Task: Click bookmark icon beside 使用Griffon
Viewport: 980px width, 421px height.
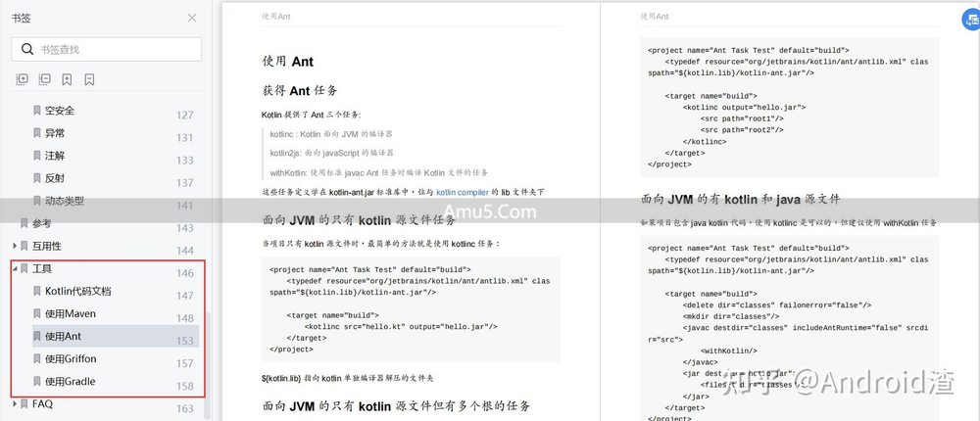Action: (37, 358)
